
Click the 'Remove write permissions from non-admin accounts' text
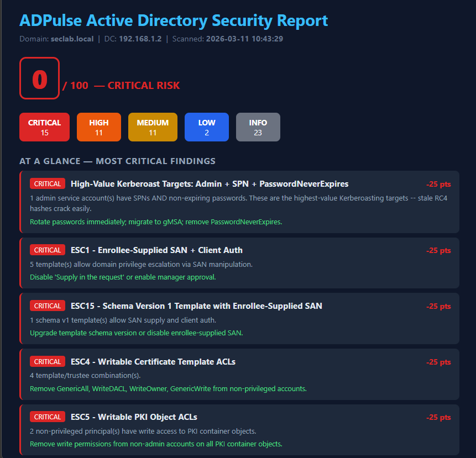(x=156, y=444)
